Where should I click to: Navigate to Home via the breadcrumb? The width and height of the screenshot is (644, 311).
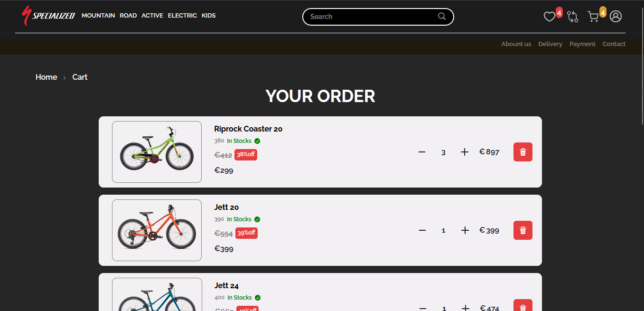pos(46,77)
